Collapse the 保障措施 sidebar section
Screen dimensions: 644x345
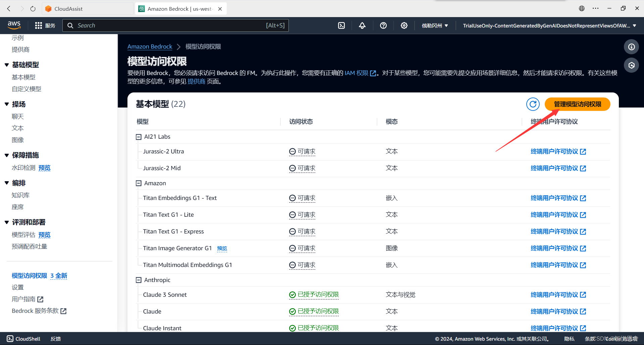pos(7,155)
